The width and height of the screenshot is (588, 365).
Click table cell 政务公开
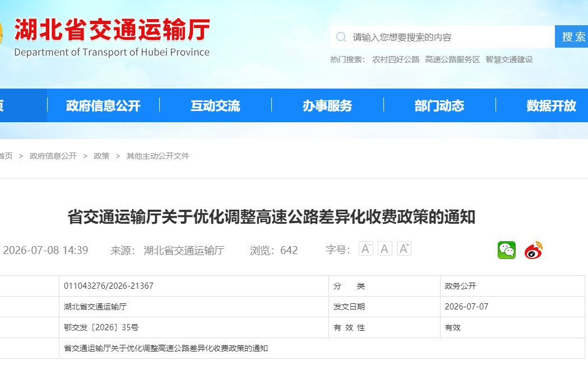(x=461, y=286)
